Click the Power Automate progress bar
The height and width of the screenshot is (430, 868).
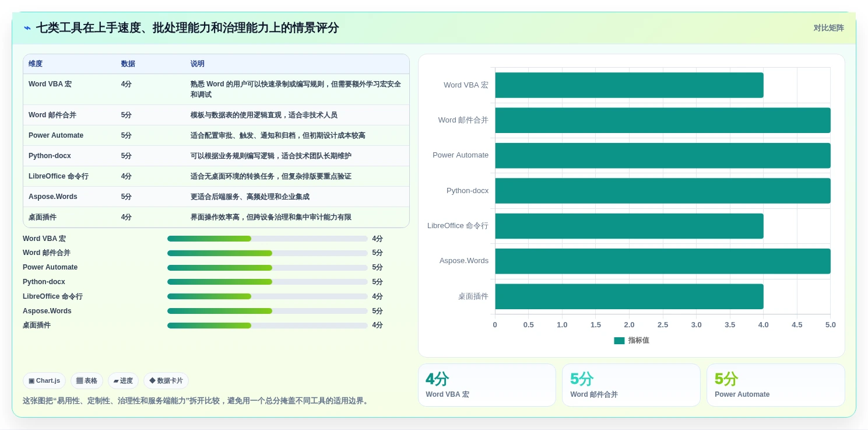(x=268, y=268)
